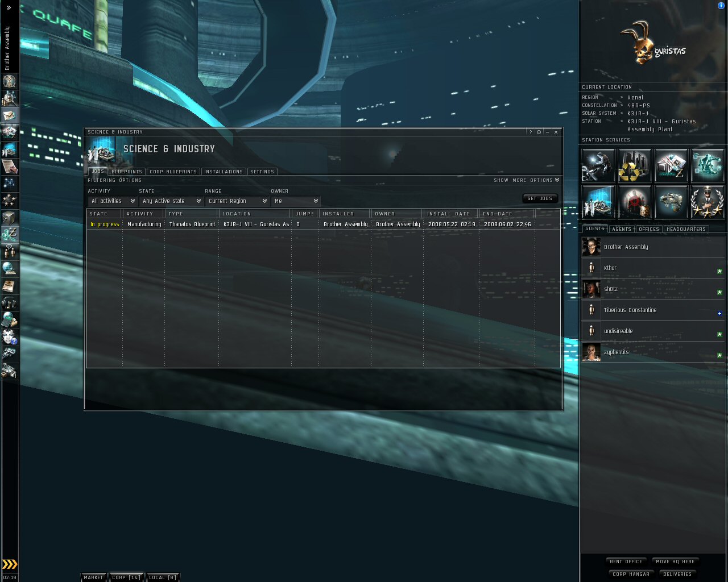This screenshot has width=728, height=582.
Task: Open the Fitting station service icon
Action: pyautogui.click(x=708, y=165)
